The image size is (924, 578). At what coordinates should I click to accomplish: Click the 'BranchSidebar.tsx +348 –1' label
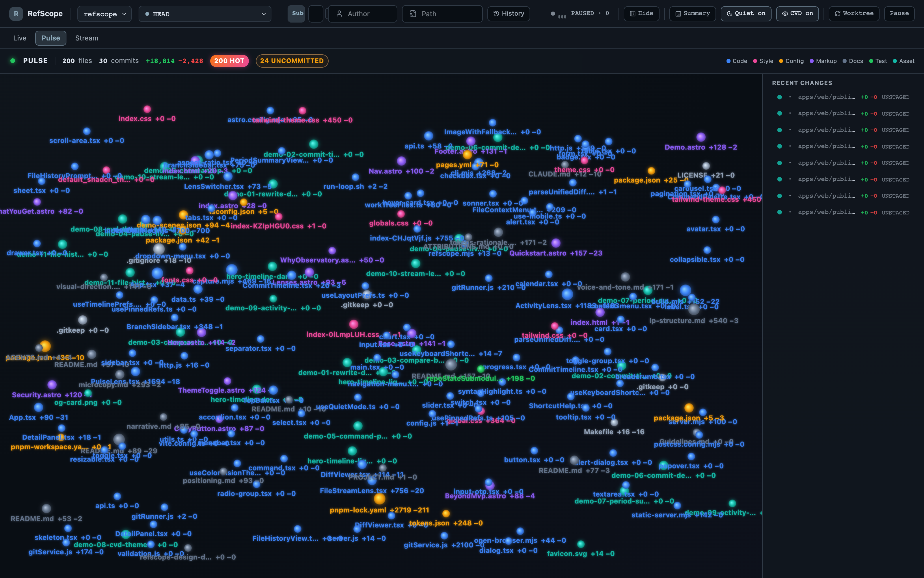[174, 327]
